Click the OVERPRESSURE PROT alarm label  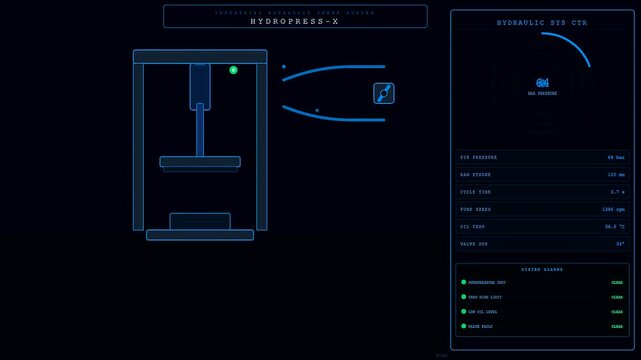pos(487,283)
